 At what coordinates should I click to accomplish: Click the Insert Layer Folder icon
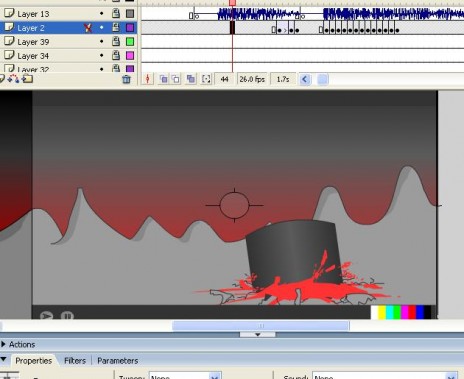pos(27,79)
